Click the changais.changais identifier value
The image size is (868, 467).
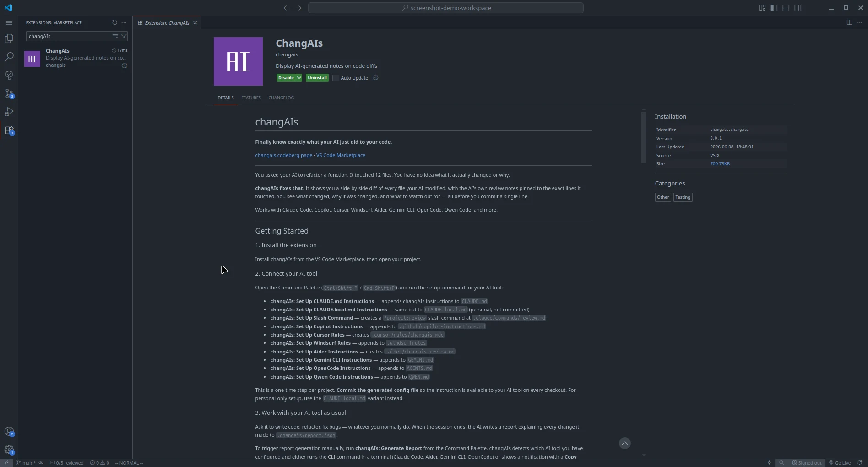[729, 130]
